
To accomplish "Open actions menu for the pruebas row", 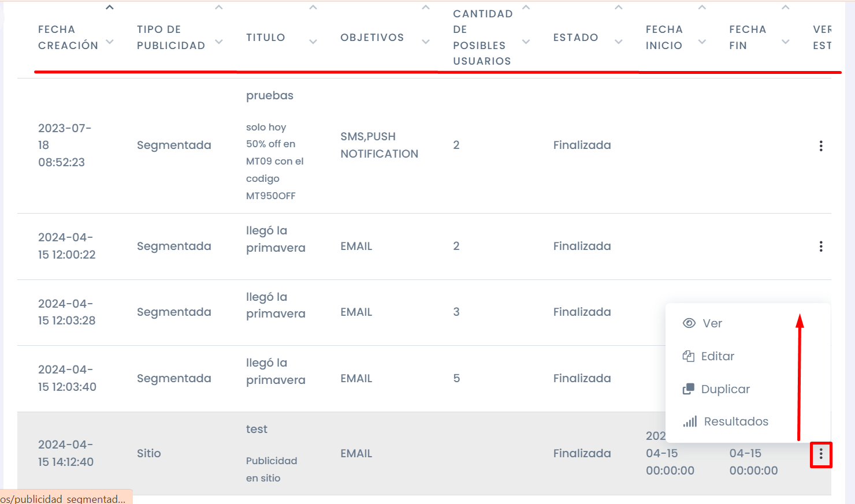I will (820, 146).
